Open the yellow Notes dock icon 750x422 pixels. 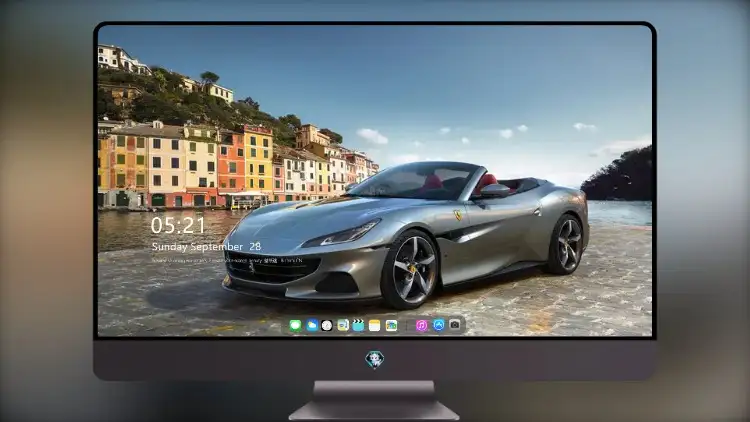point(375,326)
